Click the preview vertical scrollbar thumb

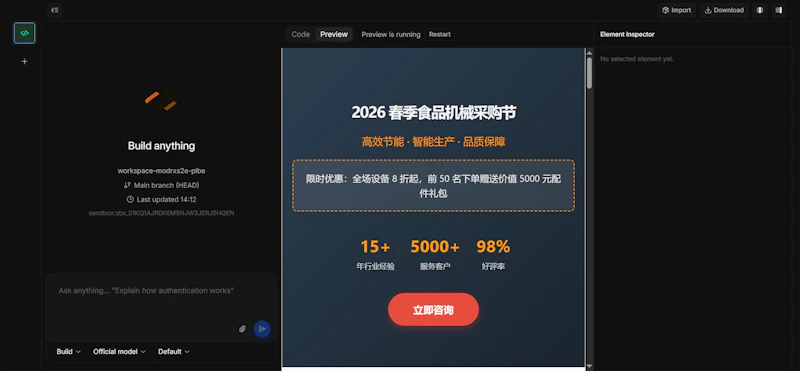pos(589,73)
